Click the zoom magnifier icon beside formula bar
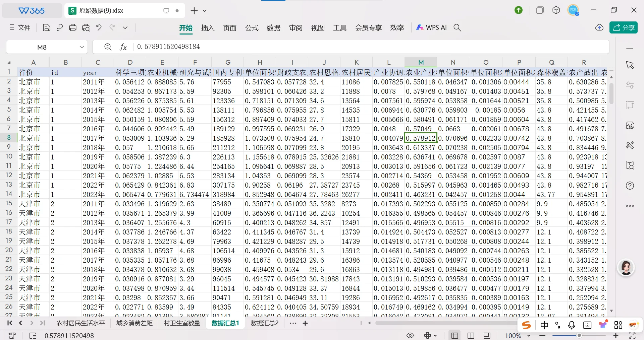Screen dimensions: 644x340 (x=108, y=47)
